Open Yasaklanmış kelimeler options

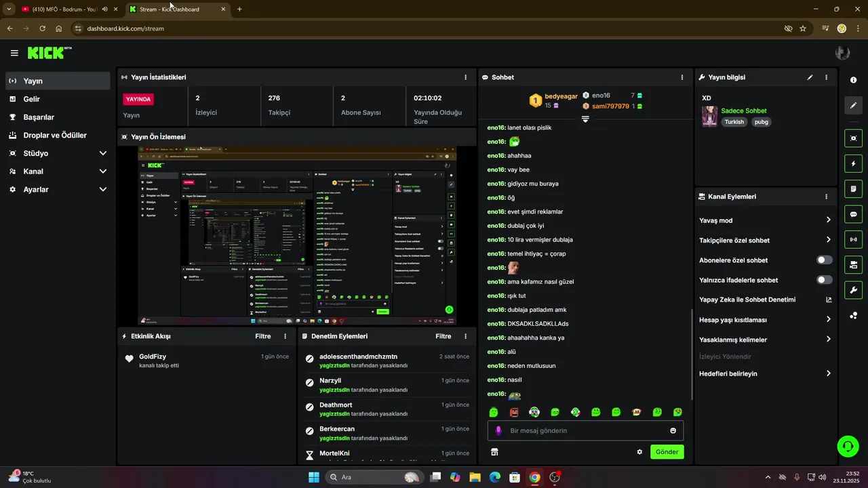pos(766,340)
